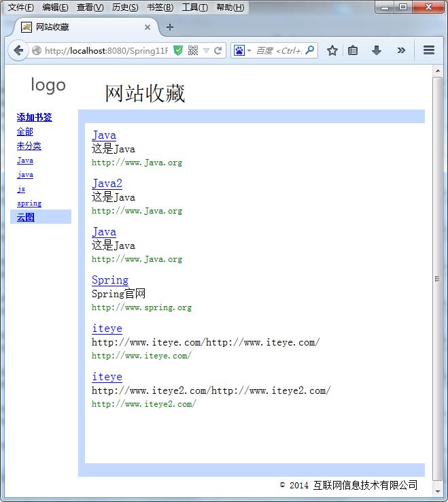Open the 查看(V) menu

(x=90, y=7)
